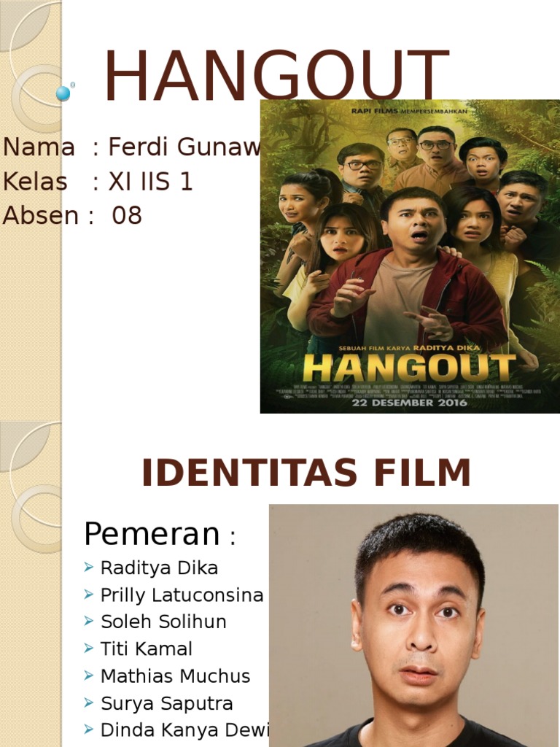The image size is (560, 747).
Task: Click the yellow HANGOUT logo on poster
Action: pyautogui.click(x=410, y=368)
